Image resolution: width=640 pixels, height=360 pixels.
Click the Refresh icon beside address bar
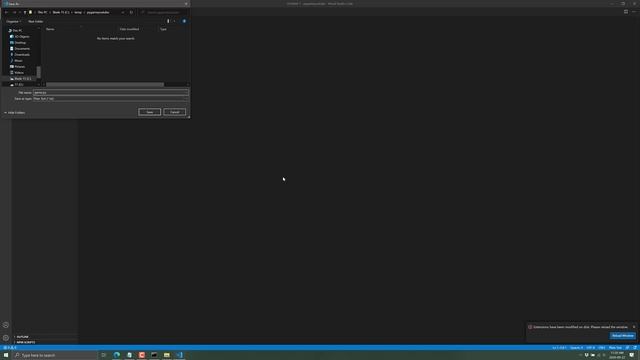(x=131, y=12)
